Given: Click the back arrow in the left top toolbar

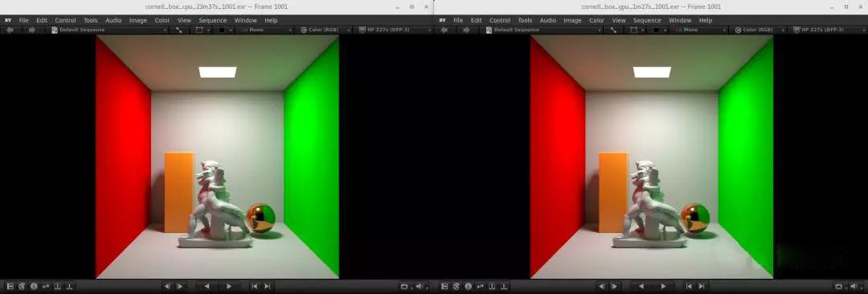Looking at the screenshot, I should (x=10, y=30).
